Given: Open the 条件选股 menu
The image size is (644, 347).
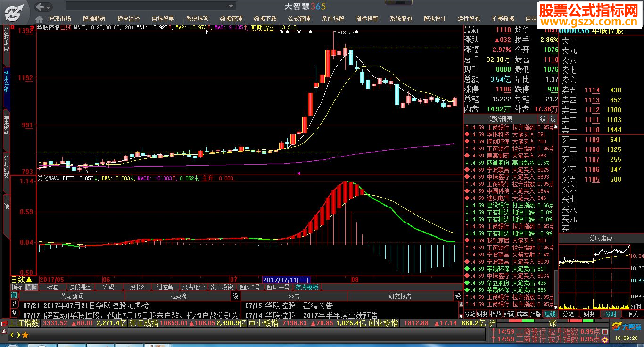Looking at the screenshot, I should pos(333,19).
